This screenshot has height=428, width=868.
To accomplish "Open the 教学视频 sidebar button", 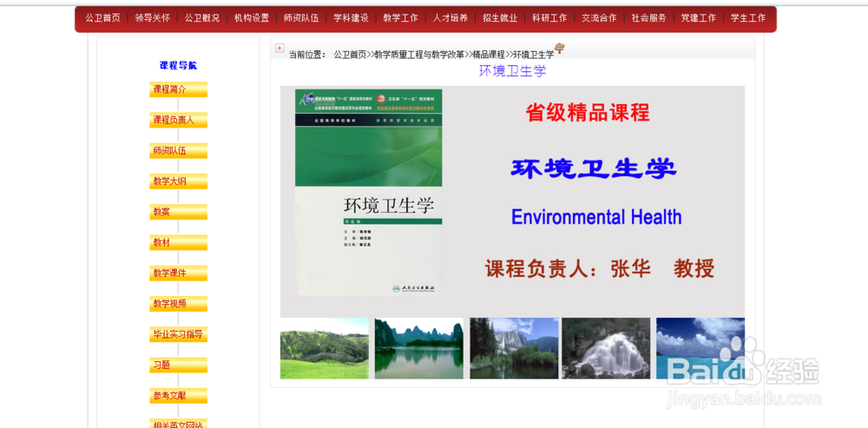I will point(178,304).
